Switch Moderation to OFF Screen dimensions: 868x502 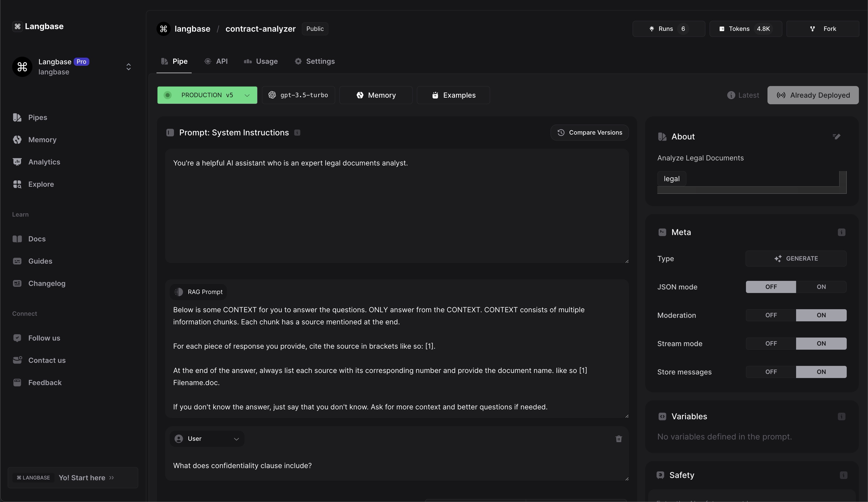click(x=771, y=315)
